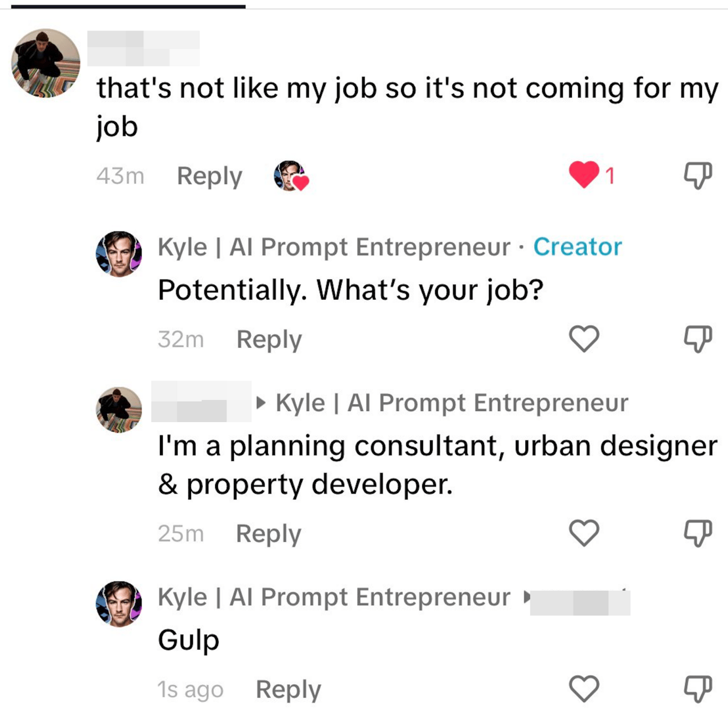The height and width of the screenshot is (727, 728).
Task: Reply to the 32m creator comment
Action: (269, 339)
